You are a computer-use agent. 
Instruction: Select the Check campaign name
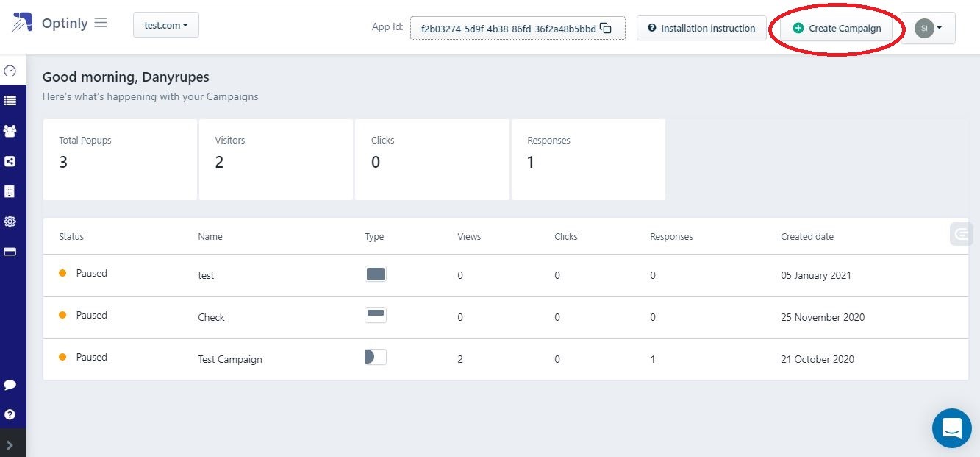(211, 317)
